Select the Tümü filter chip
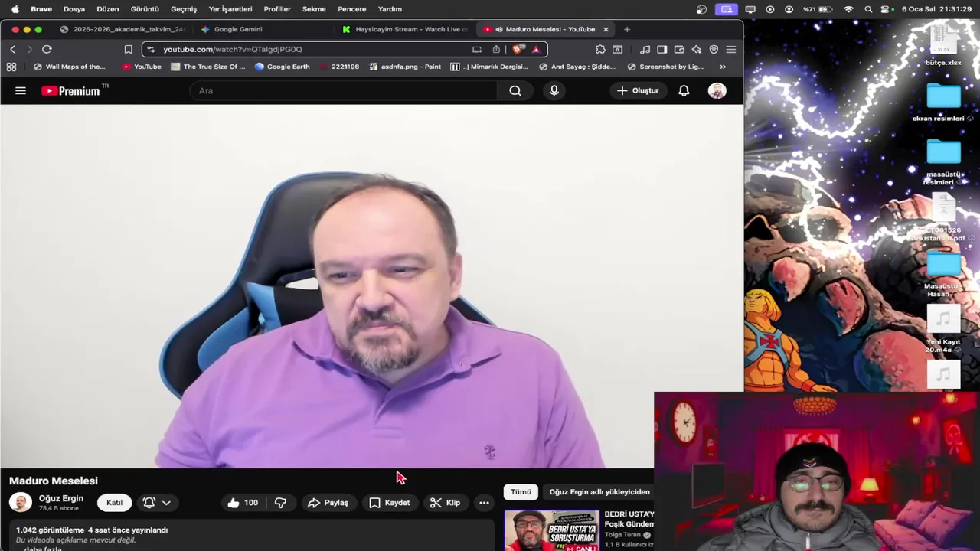Viewport: 980px width, 551px height. coord(521,492)
